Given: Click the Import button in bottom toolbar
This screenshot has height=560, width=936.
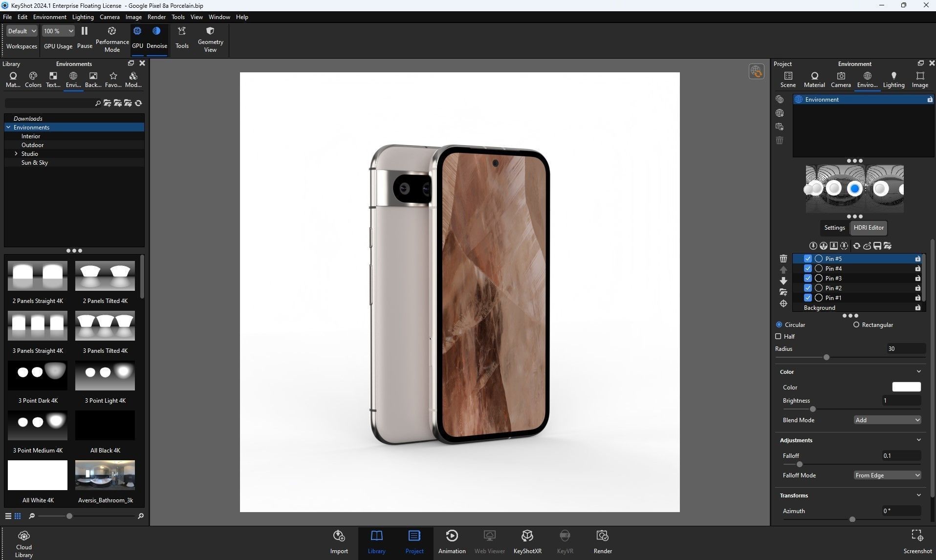Looking at the screenshot, I should pyautogui.click(x=339, y=542).
